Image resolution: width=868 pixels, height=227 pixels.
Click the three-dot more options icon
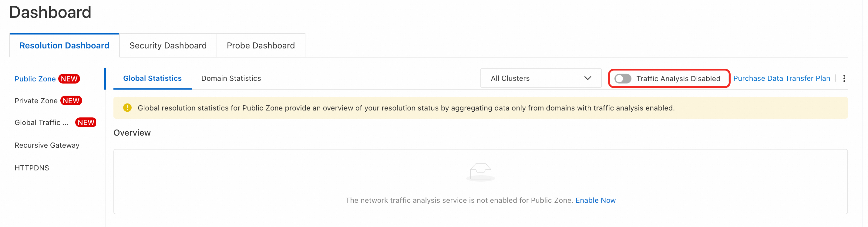pyautogui.click(x=844, y=78)
